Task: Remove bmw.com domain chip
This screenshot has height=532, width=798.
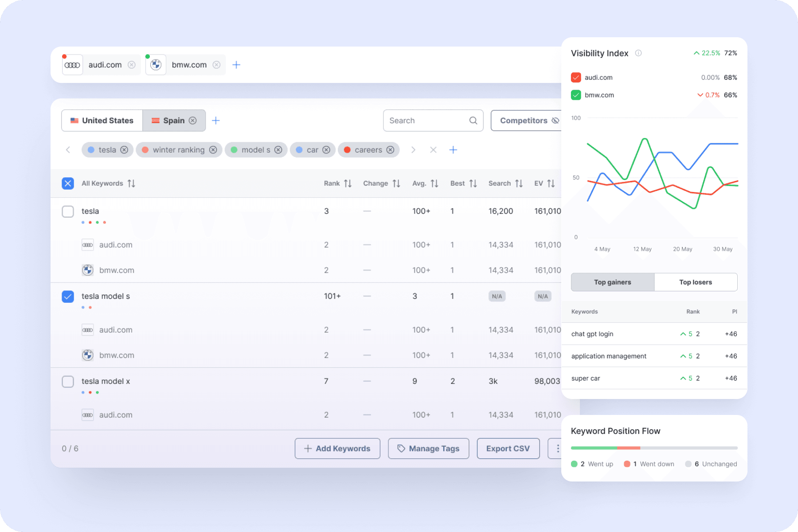Action: [x=216, y=65]
